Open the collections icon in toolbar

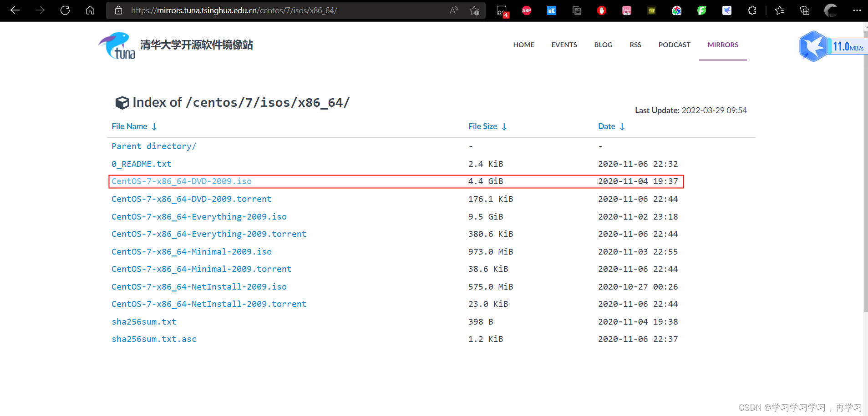pyautogui.click(x=805, y=10)
